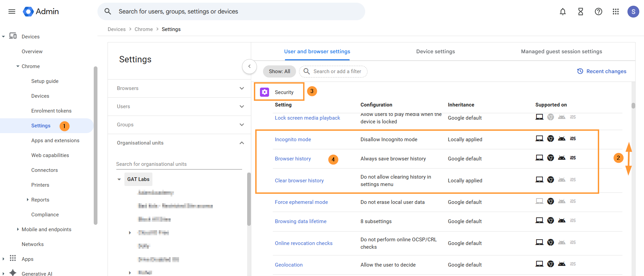Expand the Reports submenu
Image resolution: width=644 pixels, height=276 pixels.
tap(28, 200)
